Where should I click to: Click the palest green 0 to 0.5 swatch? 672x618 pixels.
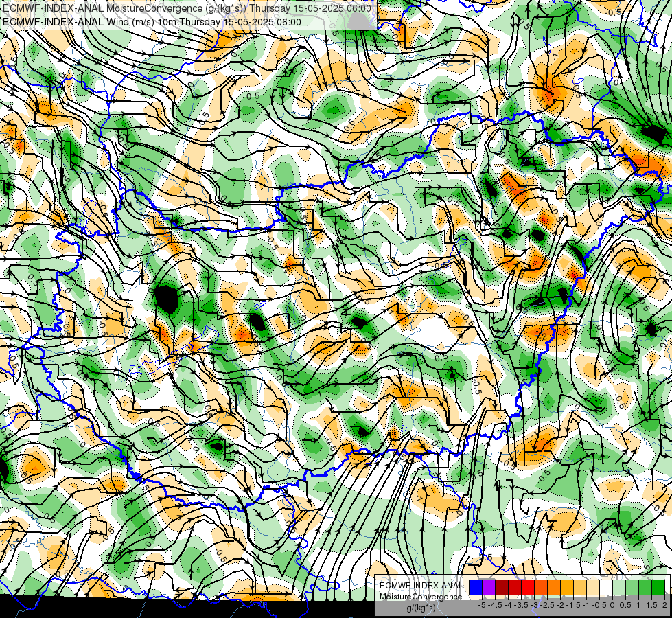pos(619,588)
